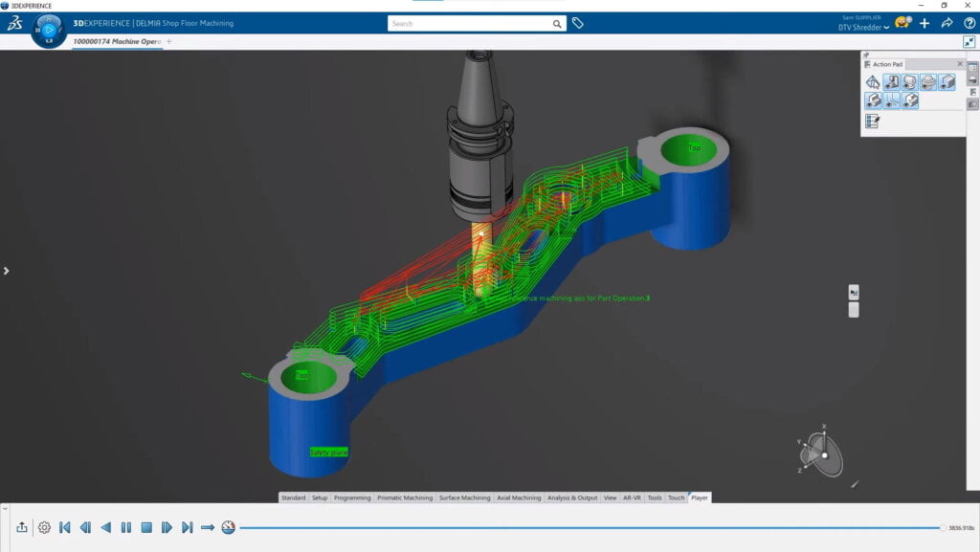
Task: Open the 3DEXPERIENCE compass
Action: tap(49, 29)
